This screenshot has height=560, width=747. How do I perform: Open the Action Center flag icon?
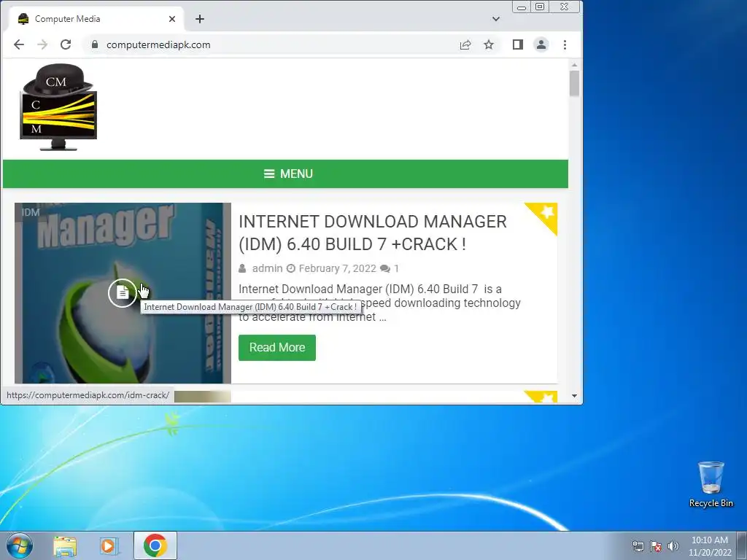pos(656,546)
